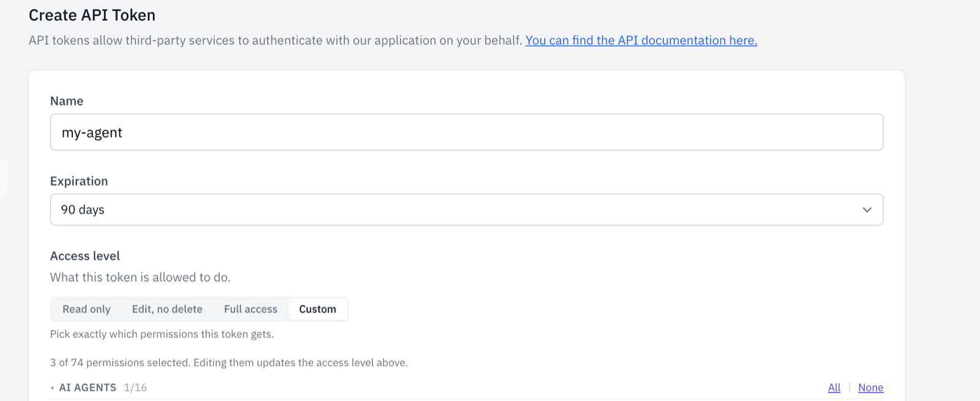The image size is (980, 401).
Task: Open the API documentation link
Action: pyautogui.click(x=641, y=40)
